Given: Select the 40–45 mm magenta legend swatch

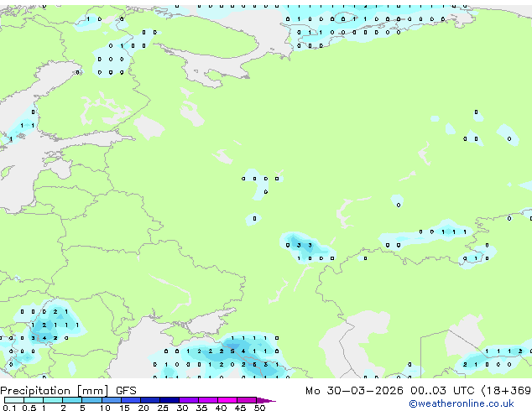Looking at the screenshot, I should [227, 400].
